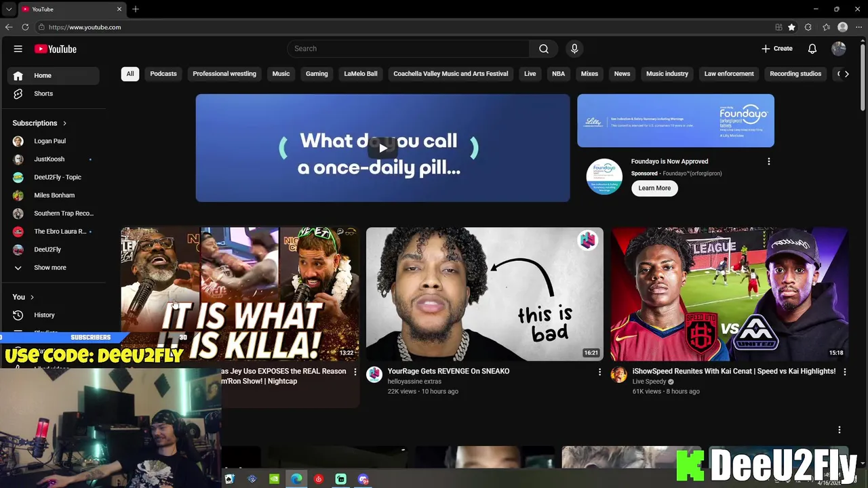Select the Music filter chip
This screenshot has width=868, height=488.
click(281, 74)
